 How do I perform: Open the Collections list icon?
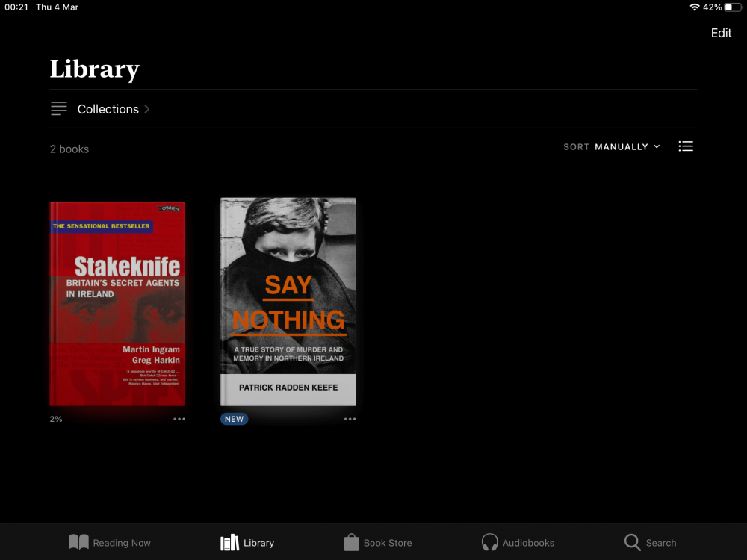pos(59,108)
